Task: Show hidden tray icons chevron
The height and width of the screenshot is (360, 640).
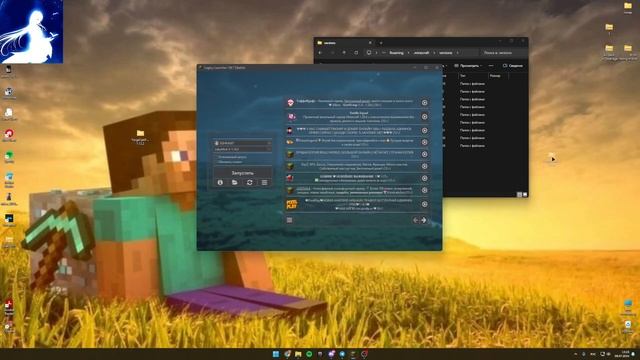Action: (576, 354)
